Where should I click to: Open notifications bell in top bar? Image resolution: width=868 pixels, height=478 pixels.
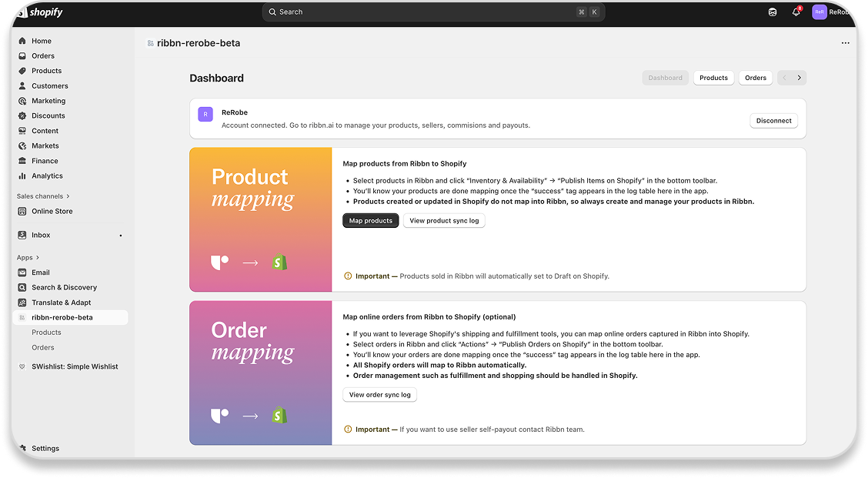pos(796,12)
